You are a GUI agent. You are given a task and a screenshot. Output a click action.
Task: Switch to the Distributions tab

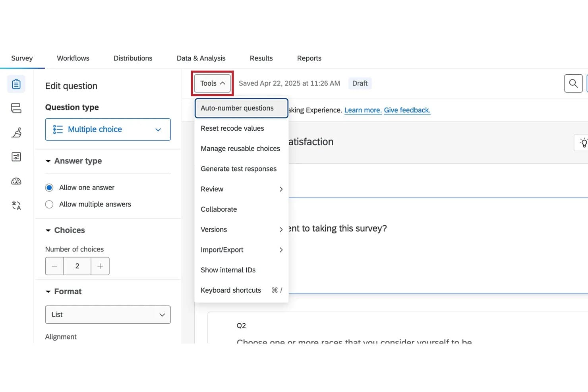coord(133,58)
